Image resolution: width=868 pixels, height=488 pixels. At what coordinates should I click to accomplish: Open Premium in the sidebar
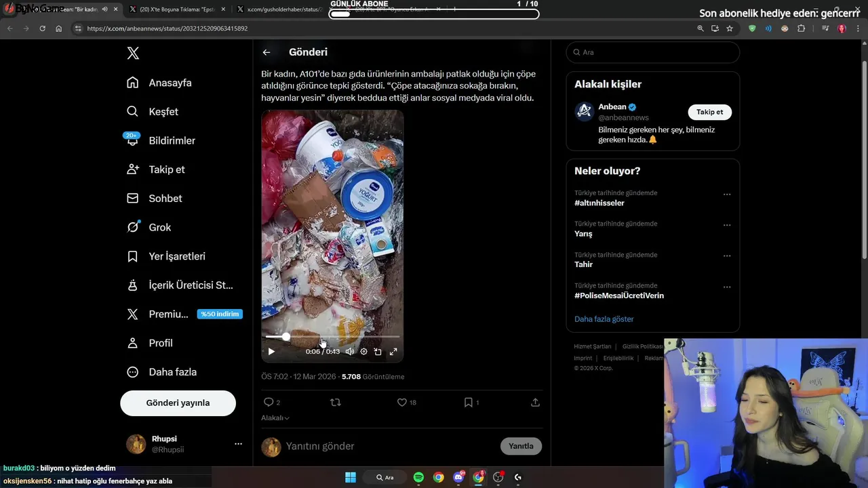click(157, 314)
